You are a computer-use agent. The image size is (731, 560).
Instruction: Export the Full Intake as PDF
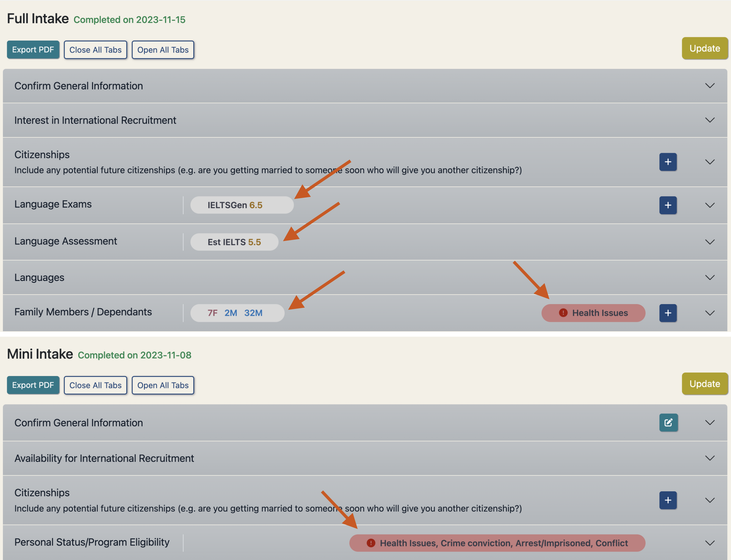pos(33,49)
